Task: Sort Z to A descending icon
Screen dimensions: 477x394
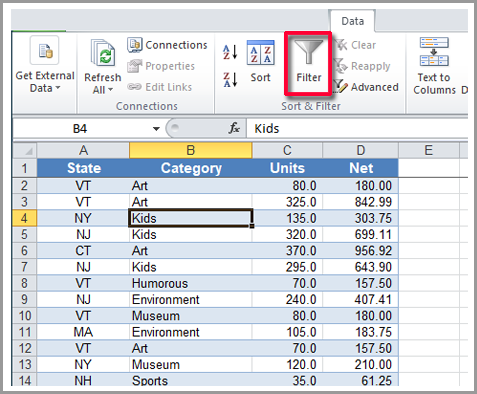Action: 230,80
